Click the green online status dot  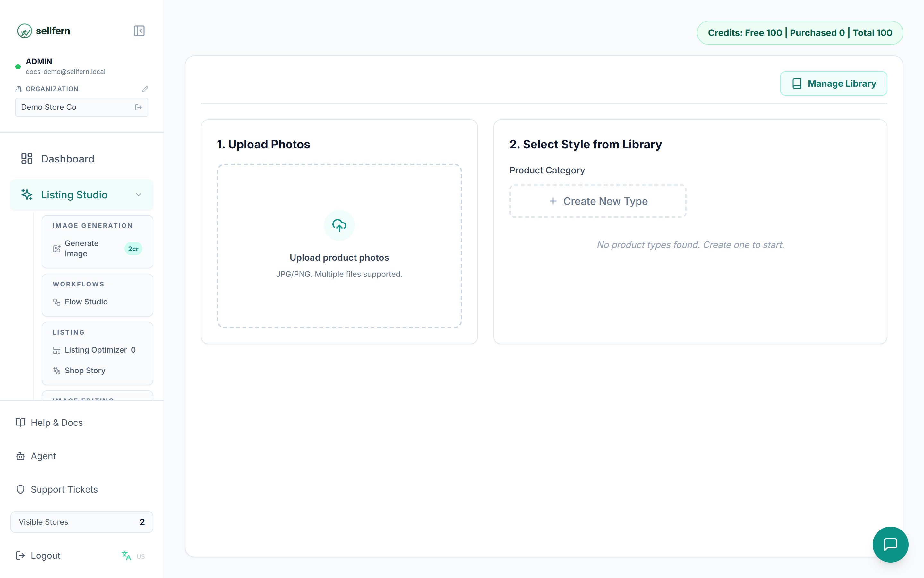coord(18,67)
